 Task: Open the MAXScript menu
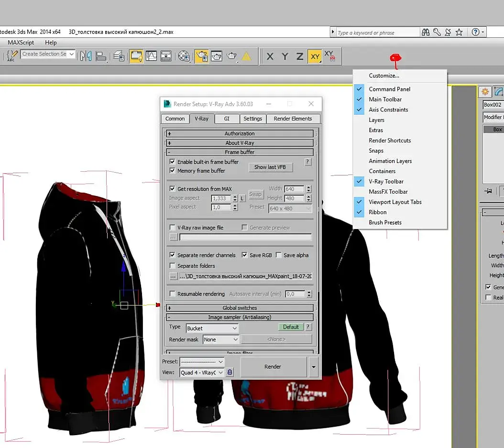pos(21,43)
